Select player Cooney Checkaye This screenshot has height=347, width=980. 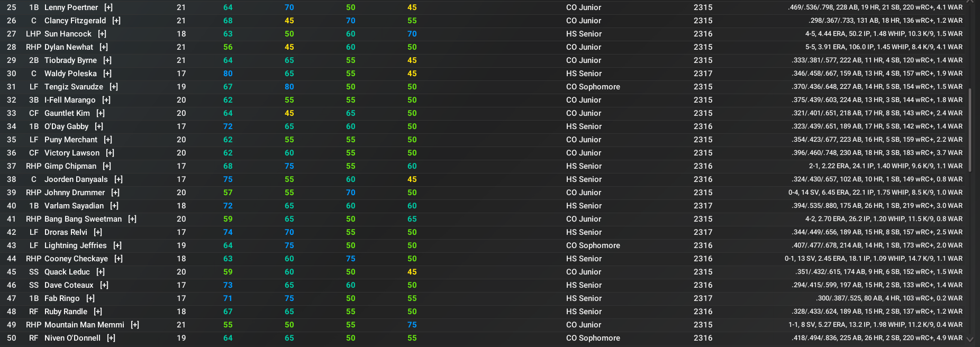(76, 259)
